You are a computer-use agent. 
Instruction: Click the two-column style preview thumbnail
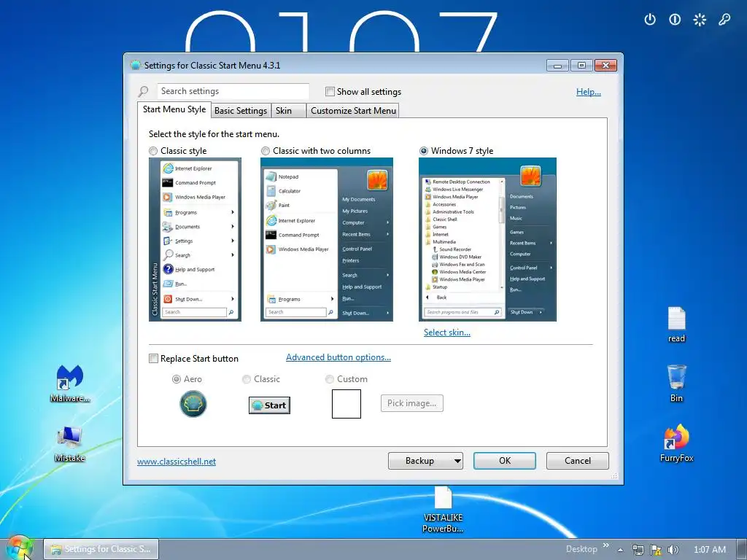[x=326, y=239]
